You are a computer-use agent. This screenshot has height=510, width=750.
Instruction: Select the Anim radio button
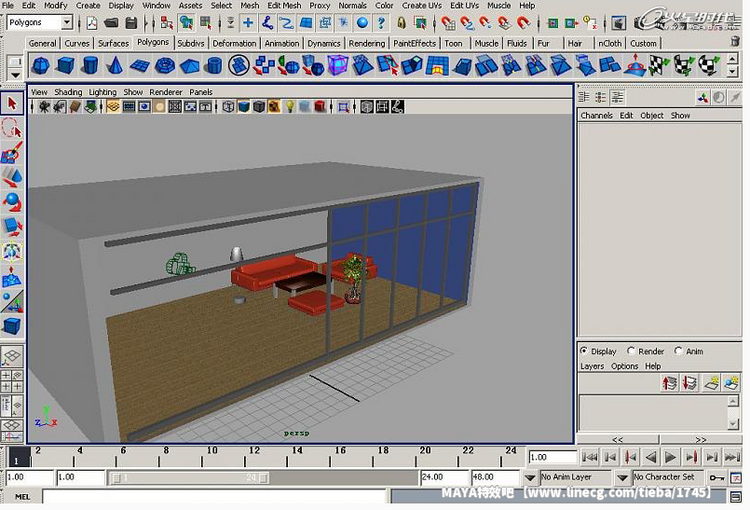pos(678,351)
